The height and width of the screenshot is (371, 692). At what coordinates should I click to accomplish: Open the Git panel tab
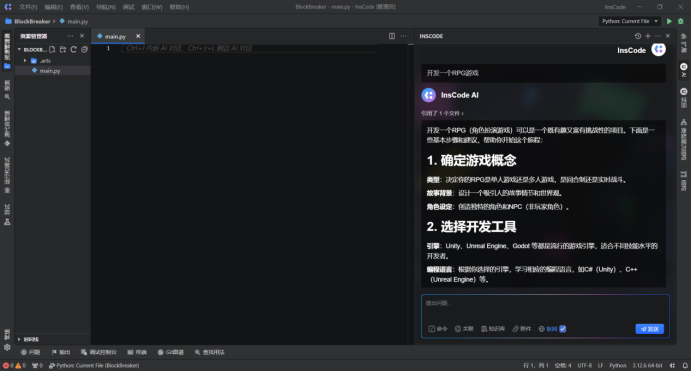pyautogui.click(x=171, y=352)
